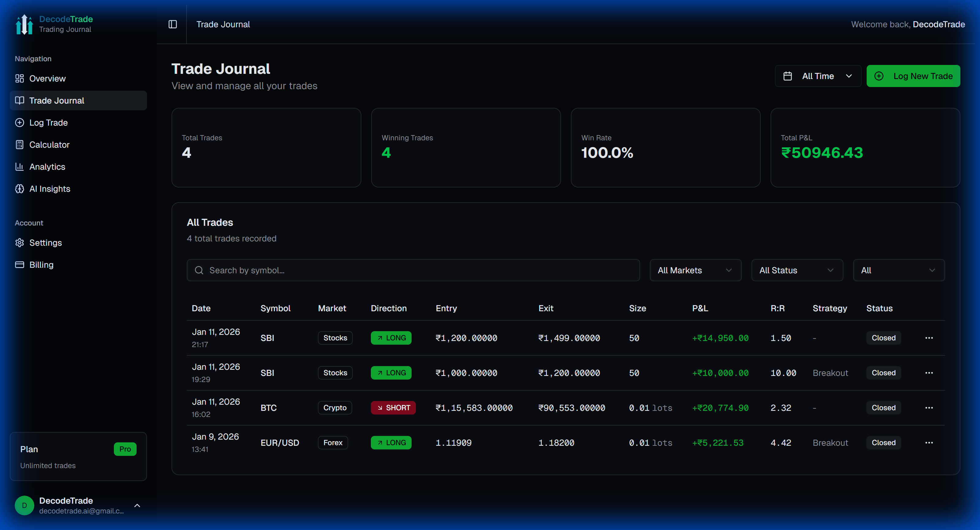Screen dimensions: 980x530
Task: Open the All Time date range dropdown
Action: pyautogui.click(x=818, y=76)
